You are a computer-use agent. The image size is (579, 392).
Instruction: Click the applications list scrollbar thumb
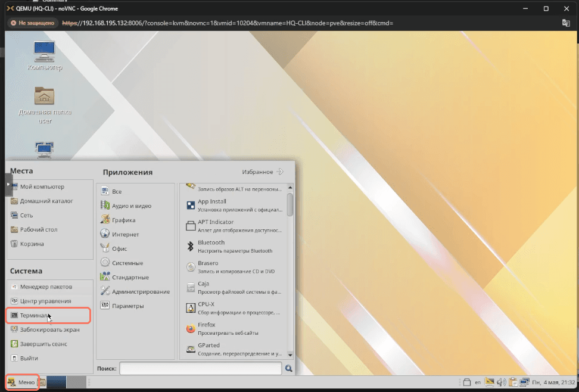click(x=290, y=204)
